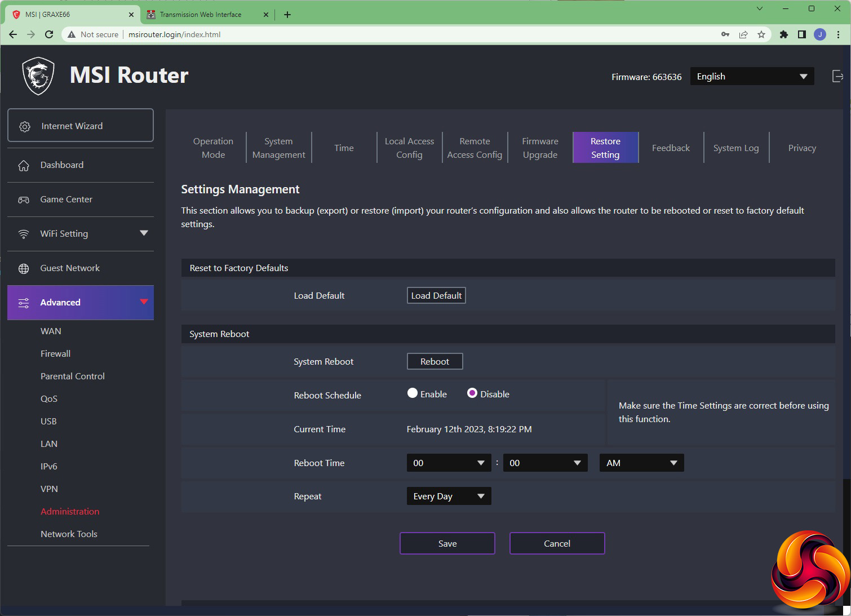Enable the Reboot Schedule option

tap(413, 393)
